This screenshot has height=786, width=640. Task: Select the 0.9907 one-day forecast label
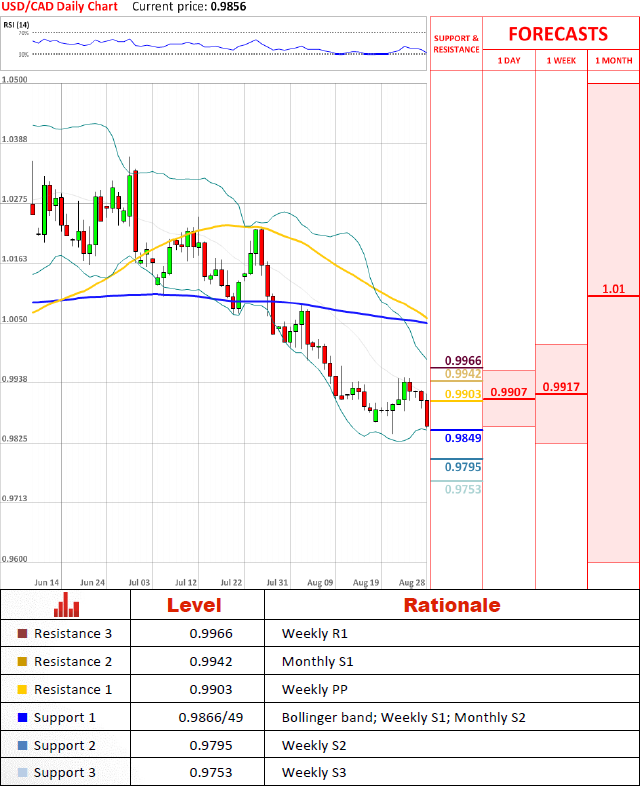coord(508,392)
